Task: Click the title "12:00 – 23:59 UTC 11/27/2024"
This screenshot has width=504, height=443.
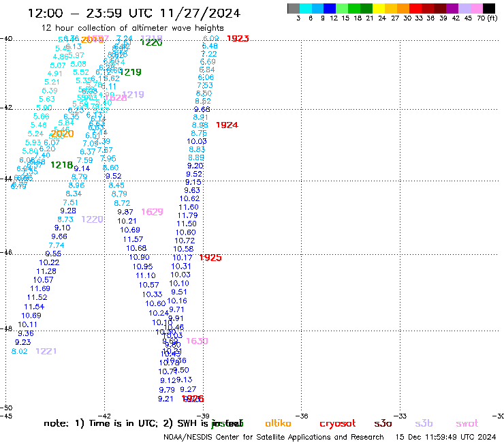Action: 134,13
